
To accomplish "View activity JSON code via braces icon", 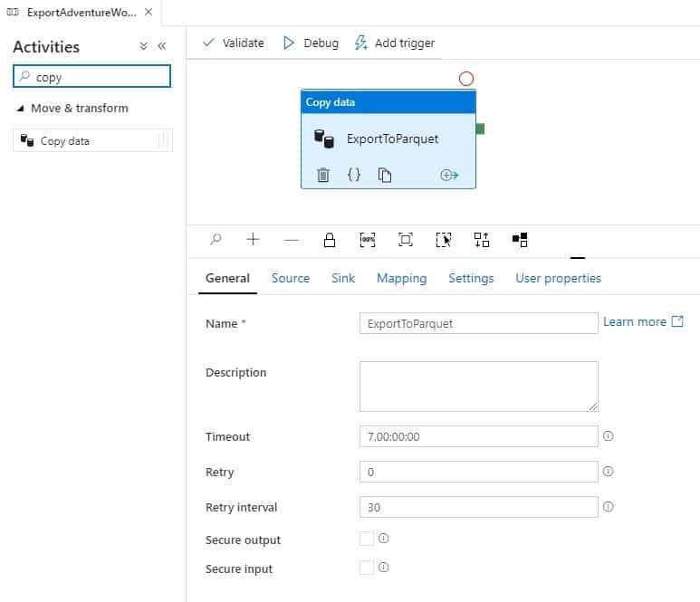I will pos(354,175).
